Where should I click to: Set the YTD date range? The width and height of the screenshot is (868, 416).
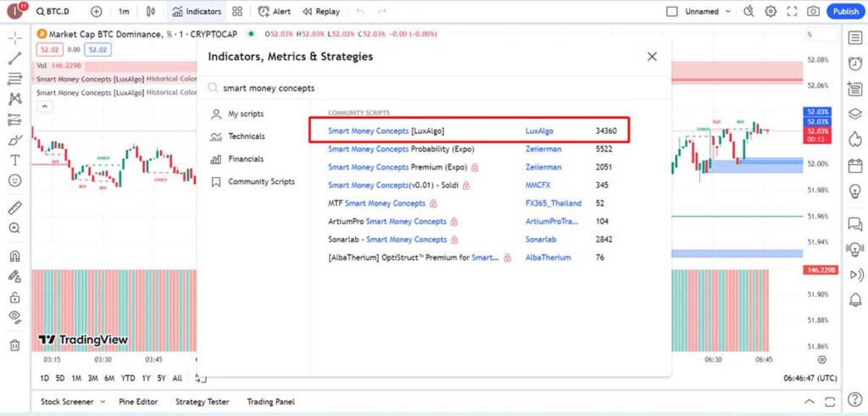(128, 379)
